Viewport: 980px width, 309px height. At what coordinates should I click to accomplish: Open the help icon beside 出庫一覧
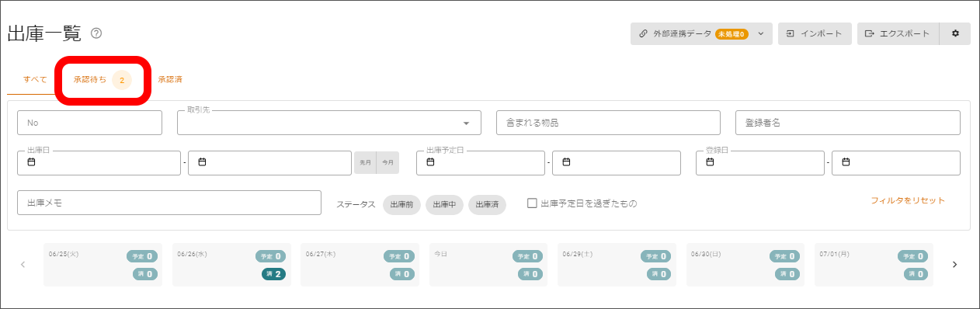pyautogui.click(x=96, y=33)
